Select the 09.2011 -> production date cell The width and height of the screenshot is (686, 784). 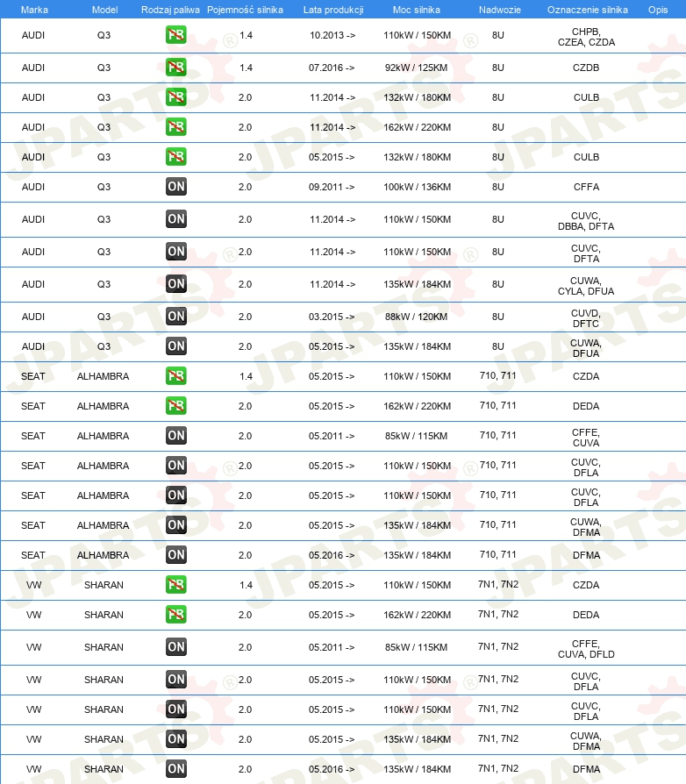(x=332, y=187)
